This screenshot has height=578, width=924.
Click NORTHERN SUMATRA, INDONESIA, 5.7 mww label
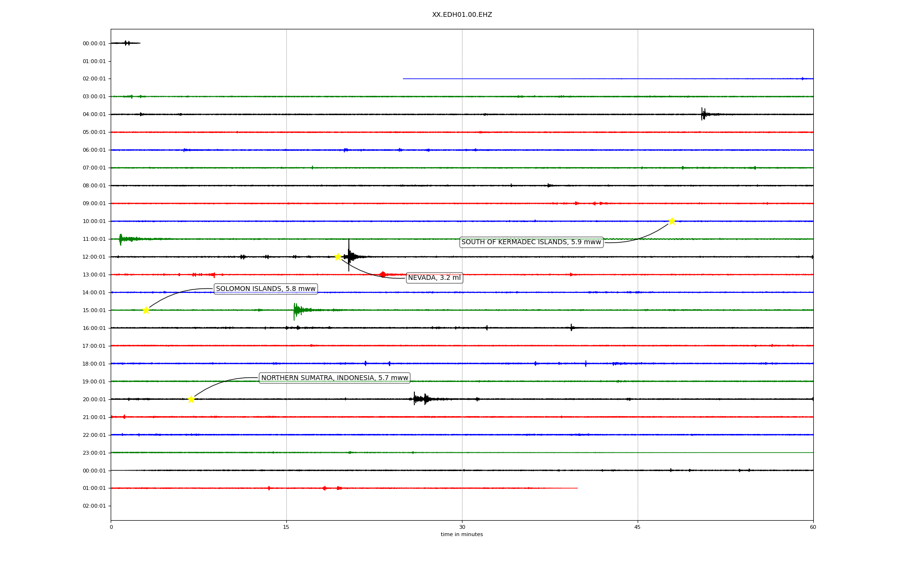tap(334, 378)
